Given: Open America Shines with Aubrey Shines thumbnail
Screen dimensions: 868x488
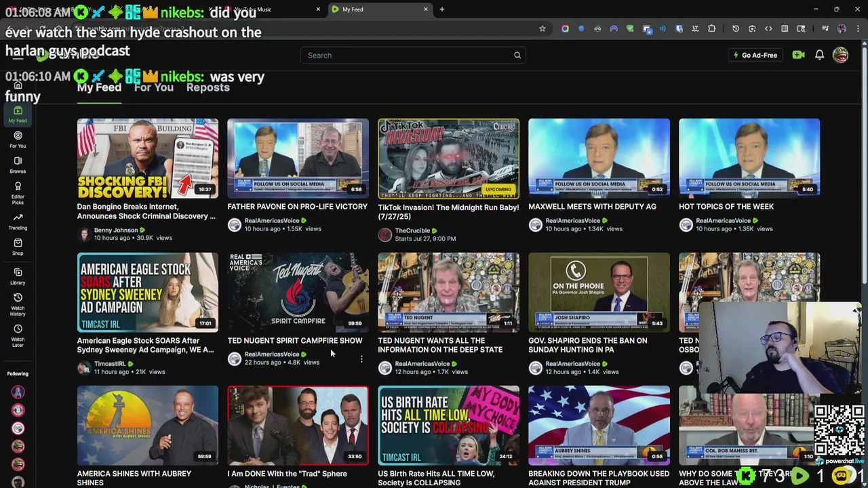Looking at the screenshot, I should [x=148, y=426].
